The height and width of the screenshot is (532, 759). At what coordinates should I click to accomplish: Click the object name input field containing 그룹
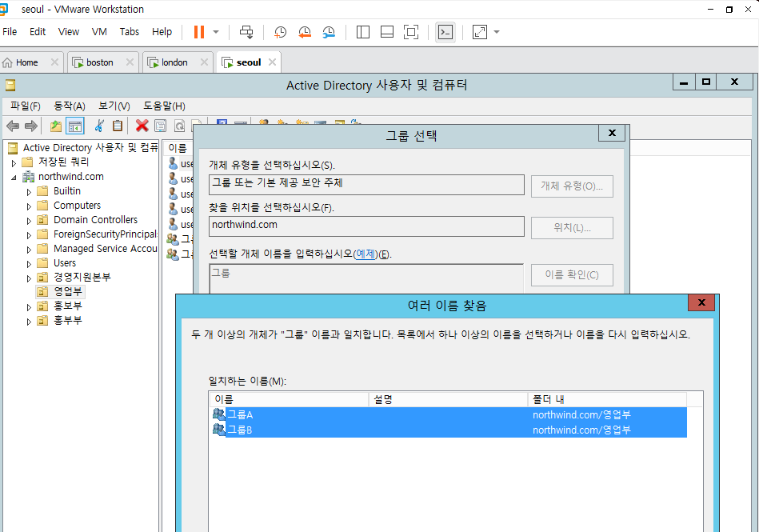click(366, 279)
